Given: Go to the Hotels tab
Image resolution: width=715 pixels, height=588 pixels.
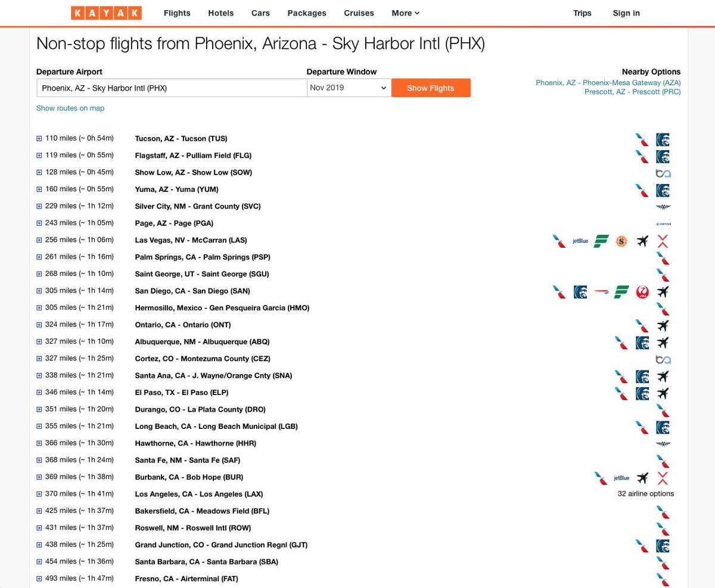Looking at the screenshot, I should pyautogui.click(x=221, y=13).
